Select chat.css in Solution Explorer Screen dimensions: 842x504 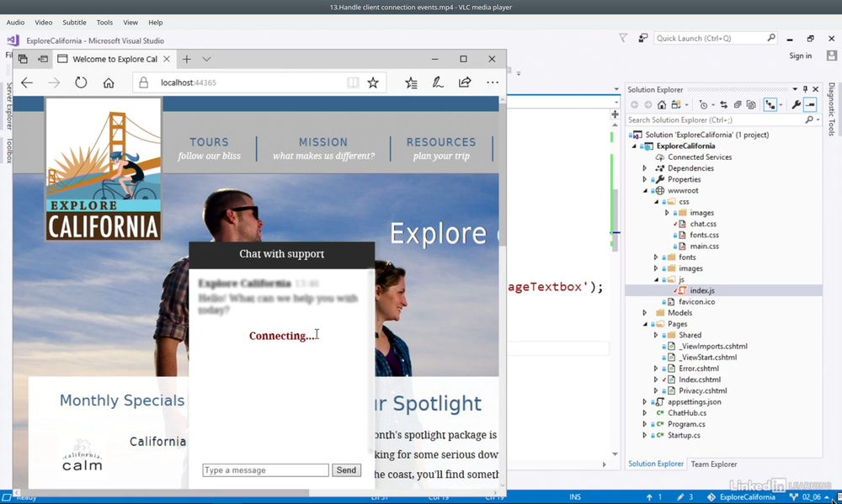click(x=703, y=224)
